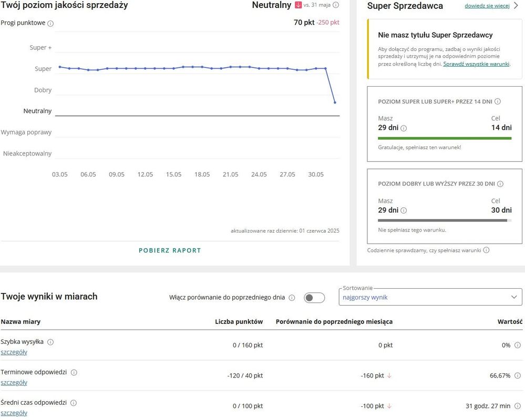Open 'Sprawdź wszystkie warunki' link
525x420 pixels.
point(476,64)
